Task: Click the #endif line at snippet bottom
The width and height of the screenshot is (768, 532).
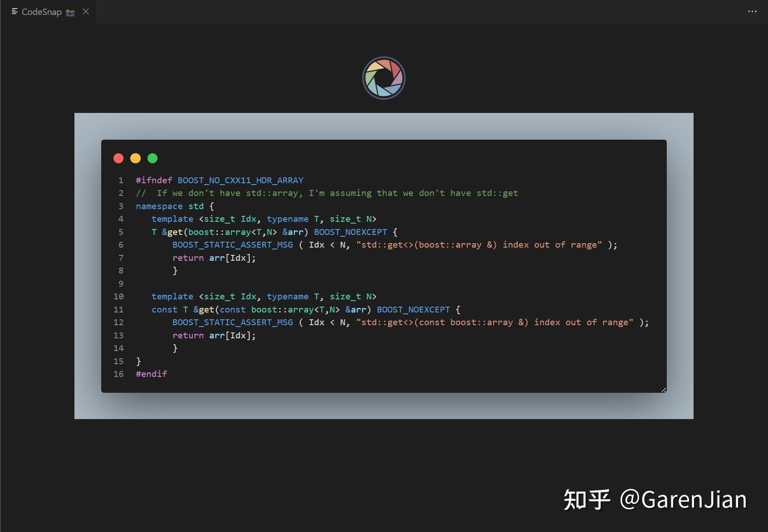Action: click(151, 374)
